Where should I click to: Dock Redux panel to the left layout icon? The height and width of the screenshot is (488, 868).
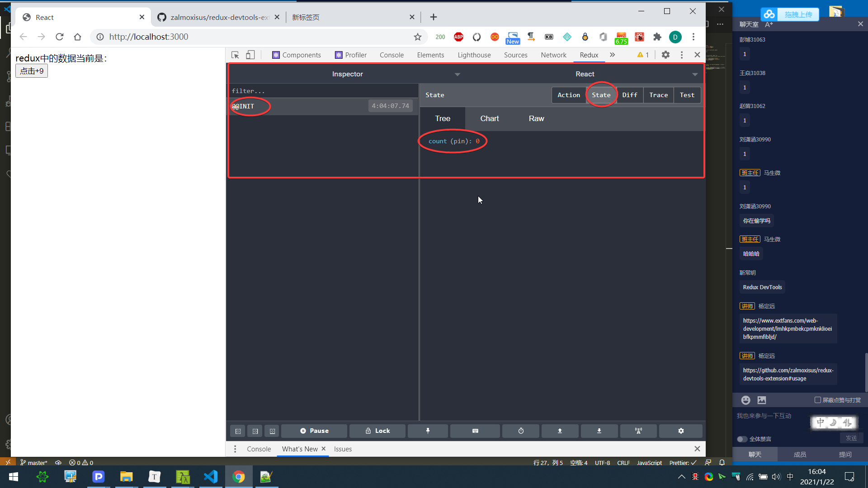[x=238, y=431]
